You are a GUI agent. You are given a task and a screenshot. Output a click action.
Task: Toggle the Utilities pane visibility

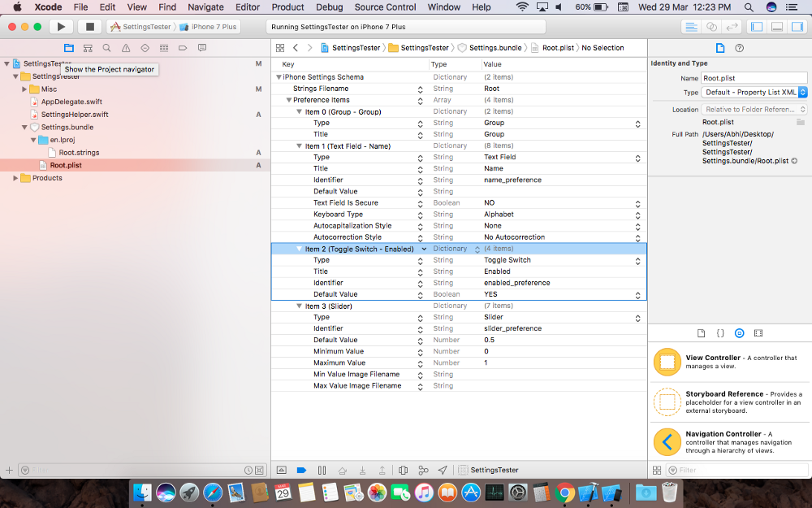pos(797,27)
